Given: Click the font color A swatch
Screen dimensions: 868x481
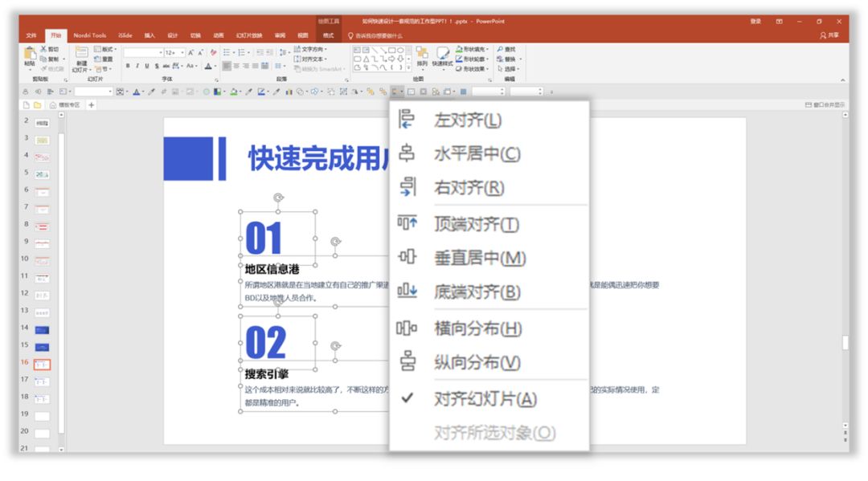Looking at the screenshot, I should coord(208,66).
